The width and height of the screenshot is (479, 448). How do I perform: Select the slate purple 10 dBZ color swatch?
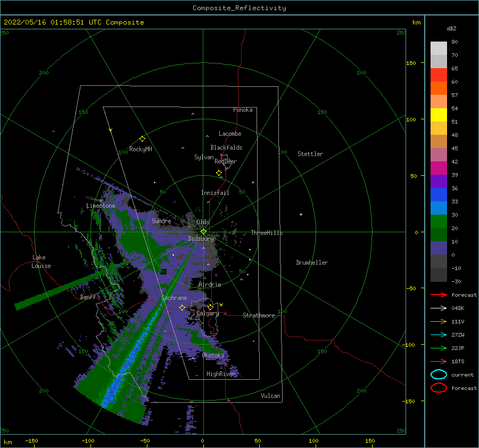(439, 248)
